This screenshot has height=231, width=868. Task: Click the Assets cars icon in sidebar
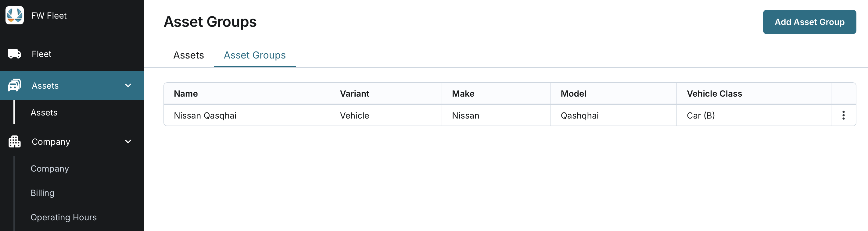tap(15, 86)
